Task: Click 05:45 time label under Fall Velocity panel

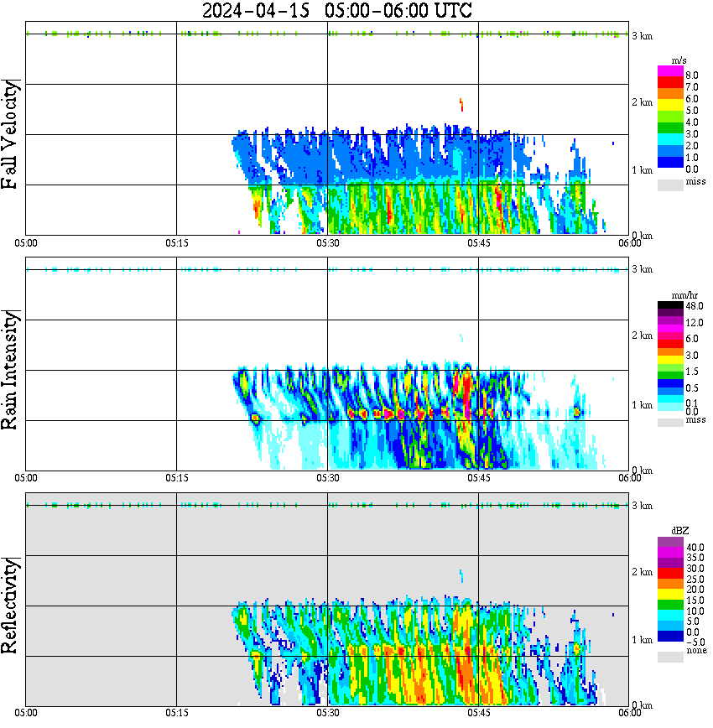Action: [479, 243]
